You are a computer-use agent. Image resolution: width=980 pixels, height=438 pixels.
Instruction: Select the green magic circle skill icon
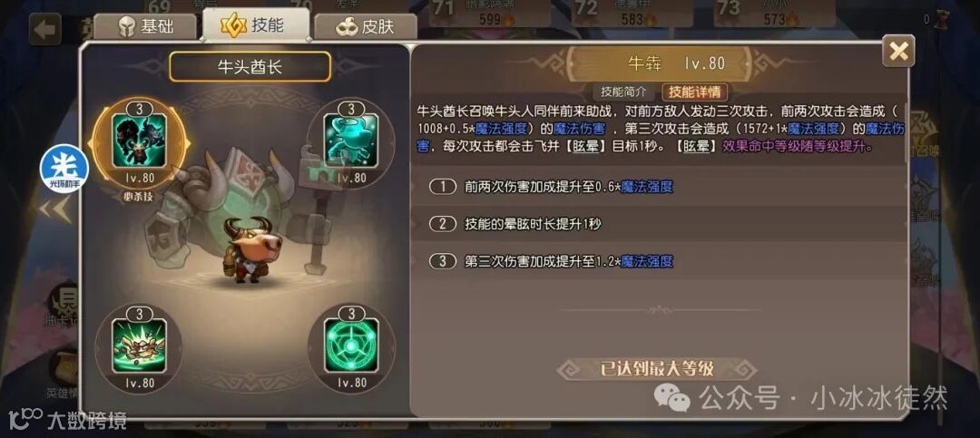click(x=351, y=346)
